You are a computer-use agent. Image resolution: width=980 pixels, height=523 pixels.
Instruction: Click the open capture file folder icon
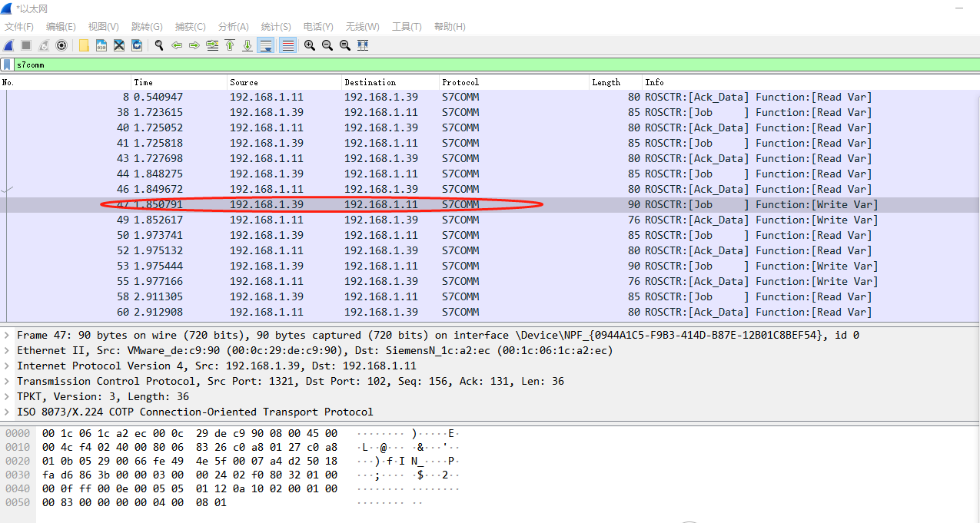pos(84,45)
